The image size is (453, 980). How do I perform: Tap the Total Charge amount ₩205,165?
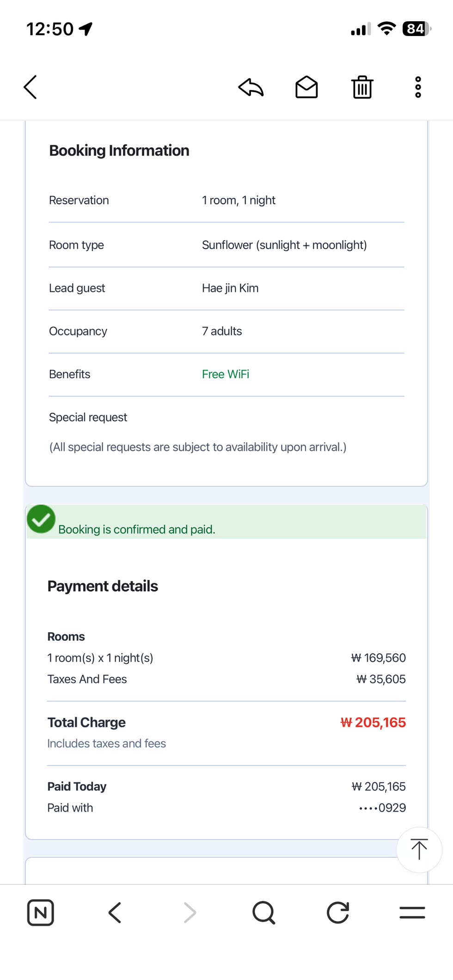pyautogui.click(x=373, y=722)
